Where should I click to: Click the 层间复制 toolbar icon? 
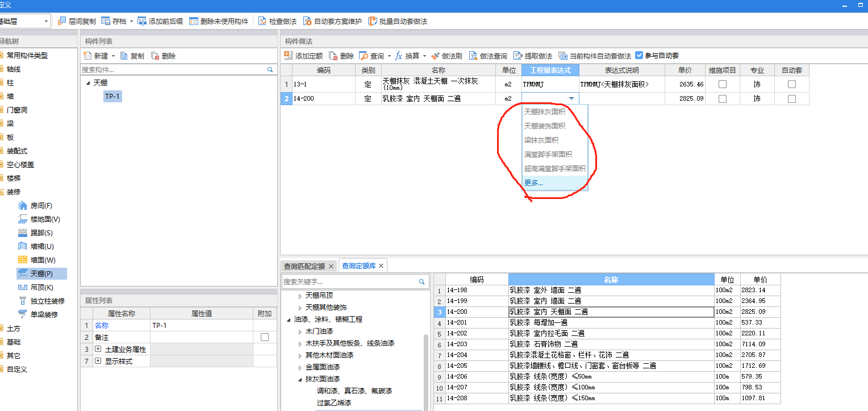pyautogui.click(x=62, y=21)
